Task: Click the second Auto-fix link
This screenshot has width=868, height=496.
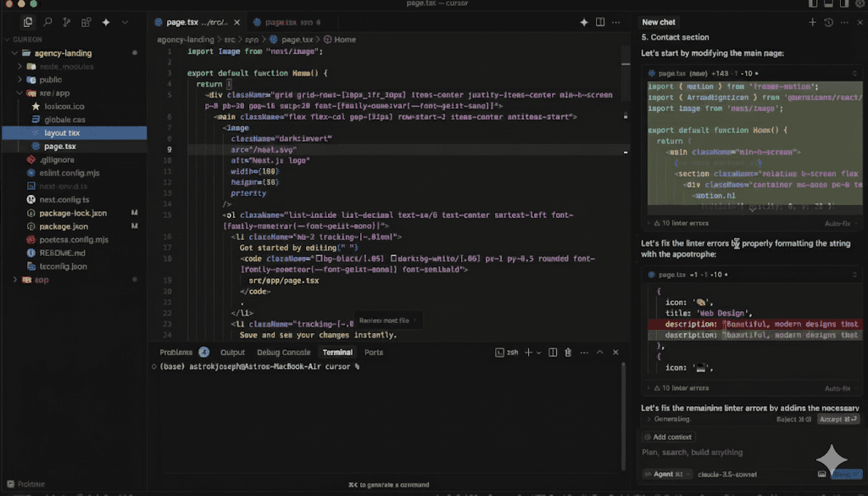Action: 837,388
